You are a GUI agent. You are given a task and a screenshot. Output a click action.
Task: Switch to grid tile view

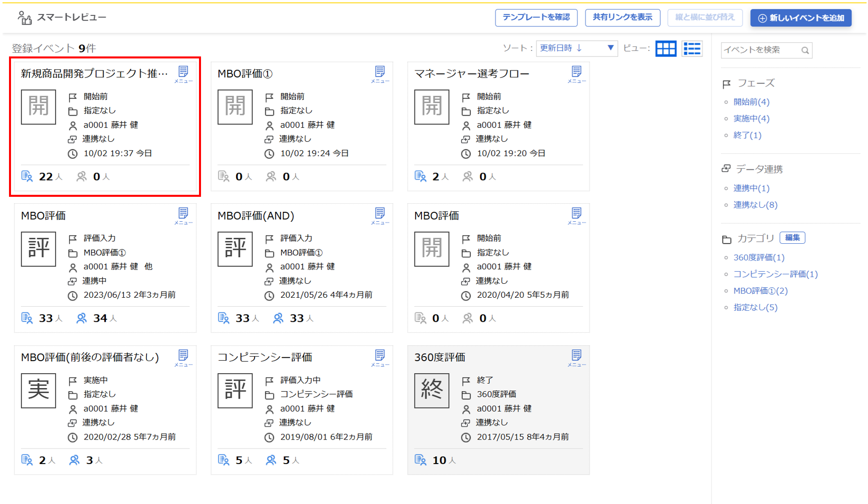665,48
